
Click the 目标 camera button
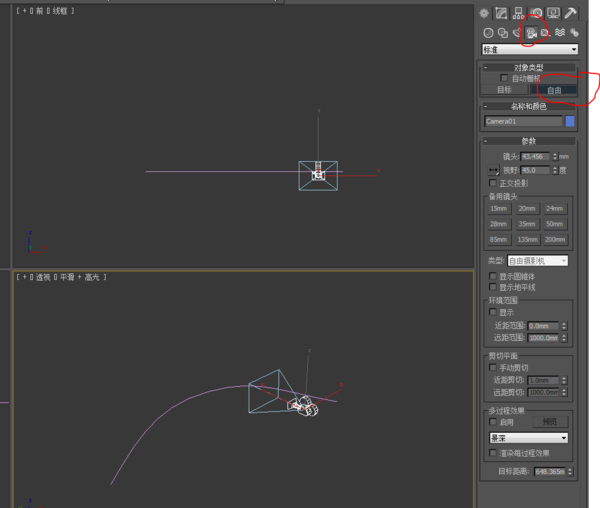click(504, 90)
